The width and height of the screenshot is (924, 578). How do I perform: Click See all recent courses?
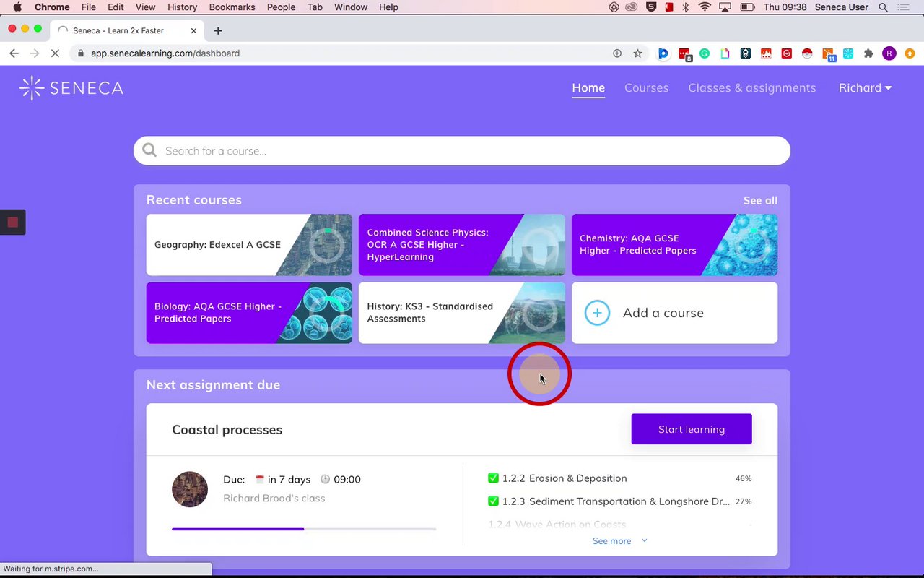coord(760,201)
